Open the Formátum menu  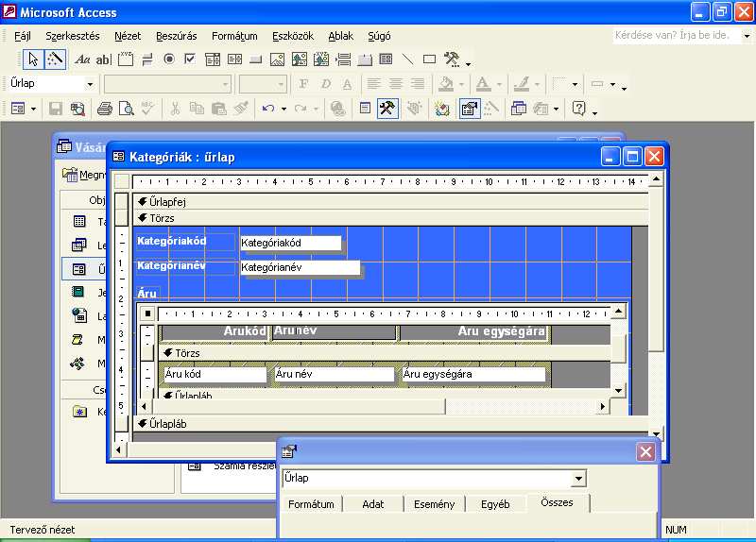click(x=234, y=36)
